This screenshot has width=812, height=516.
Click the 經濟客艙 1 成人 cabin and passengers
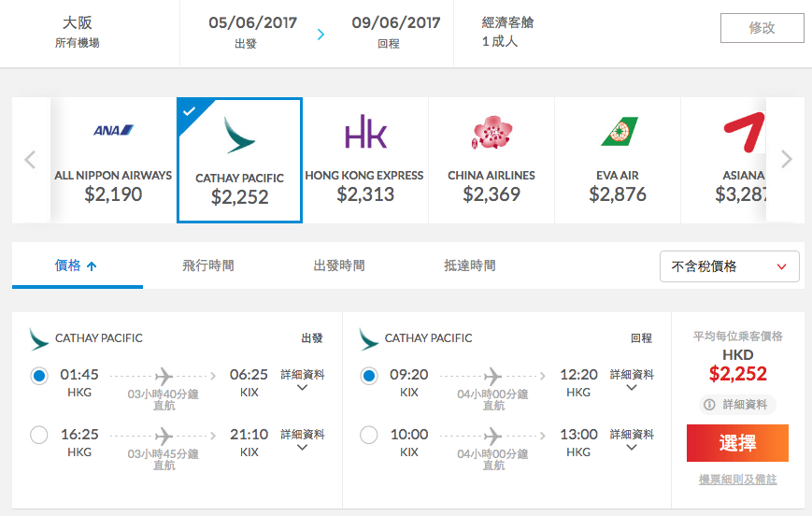[x=507, y=32]
